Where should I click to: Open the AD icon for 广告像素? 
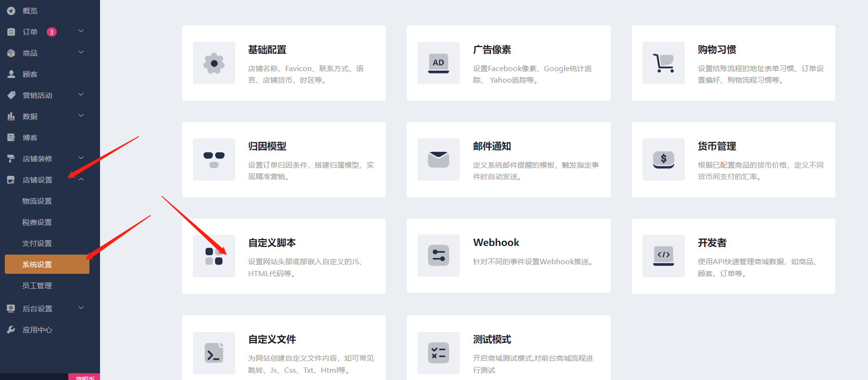[x=438, y=63]
